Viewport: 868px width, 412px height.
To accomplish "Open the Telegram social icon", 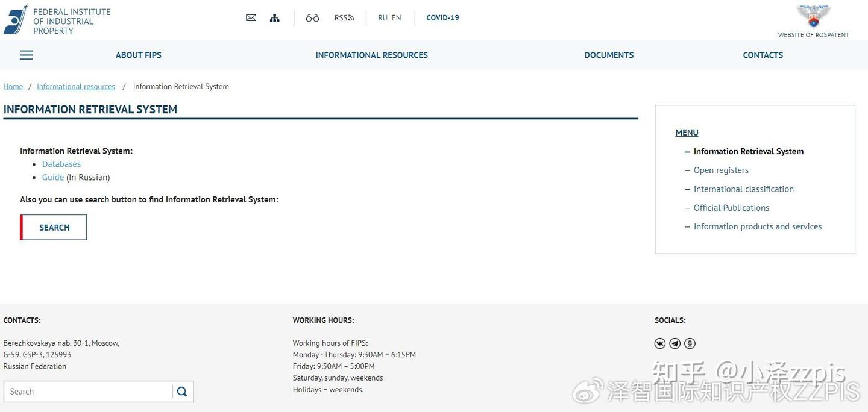I will (675, 343).
